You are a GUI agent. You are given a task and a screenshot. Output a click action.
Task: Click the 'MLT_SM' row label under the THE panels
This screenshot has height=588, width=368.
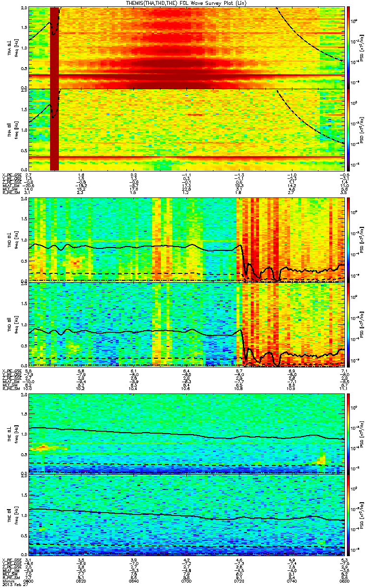[x=10, y=573]
